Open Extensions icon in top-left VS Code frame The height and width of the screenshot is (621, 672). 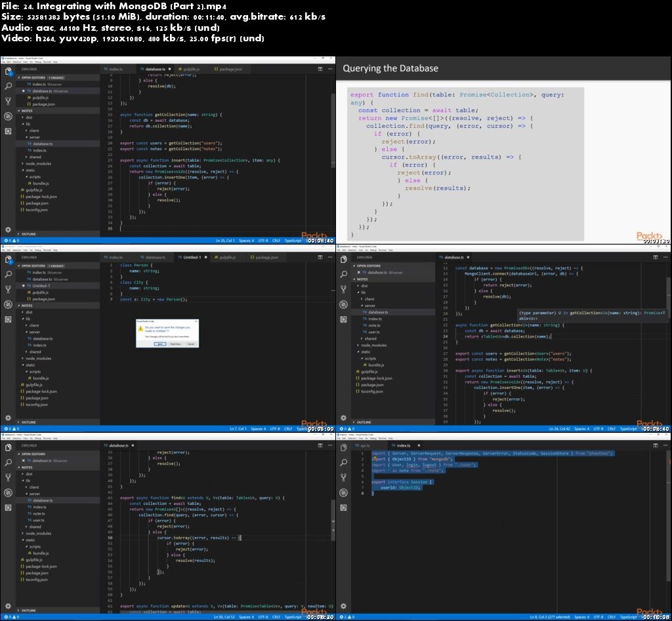[x=8, y=131]
